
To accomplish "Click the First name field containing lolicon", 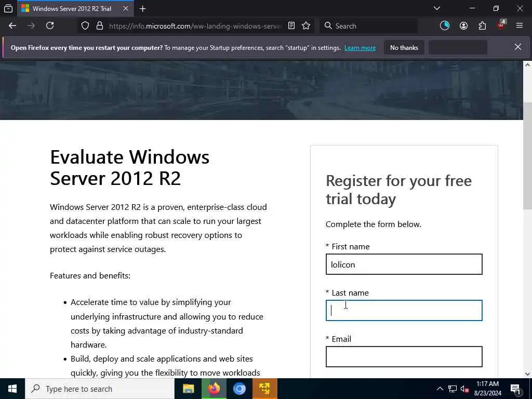I will coord(404,264).
